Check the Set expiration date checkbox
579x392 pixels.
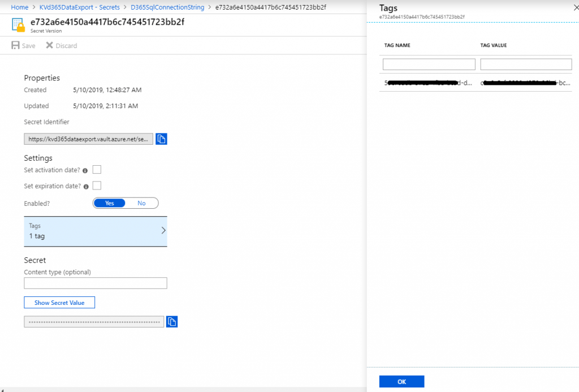97,186
